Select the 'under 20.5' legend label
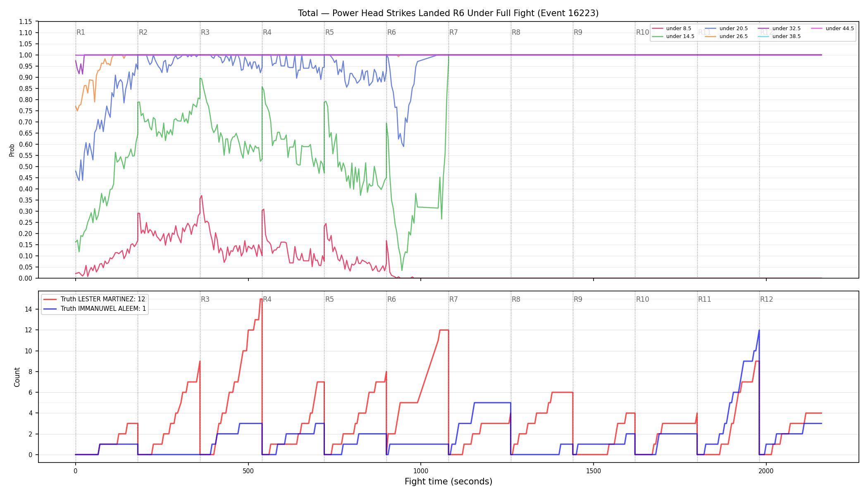 point(733,29)
